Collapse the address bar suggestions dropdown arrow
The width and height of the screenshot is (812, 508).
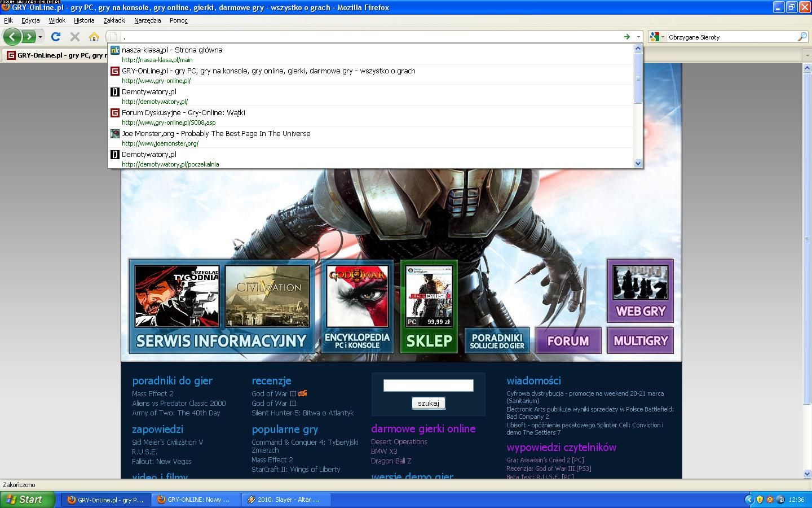(x=638, y=37)
